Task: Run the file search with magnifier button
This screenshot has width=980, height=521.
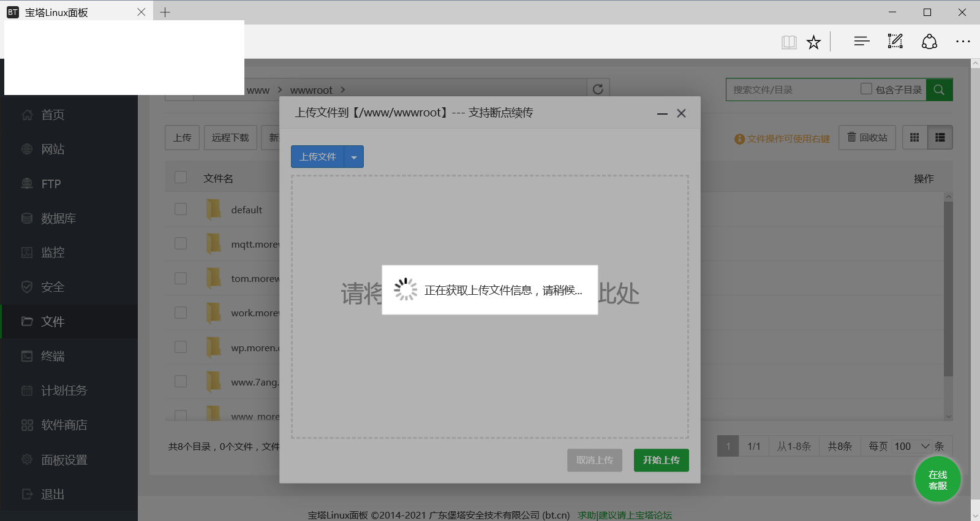Action: coord(939,89)
